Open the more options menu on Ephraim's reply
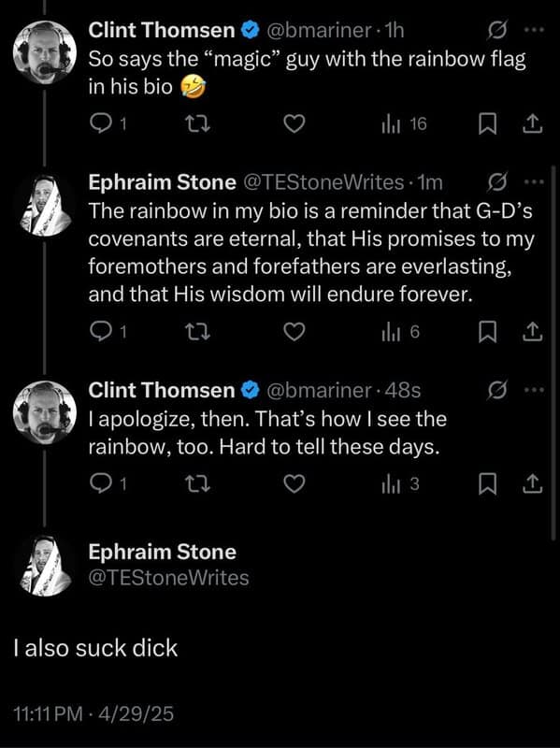 click(x=537, y=183)
